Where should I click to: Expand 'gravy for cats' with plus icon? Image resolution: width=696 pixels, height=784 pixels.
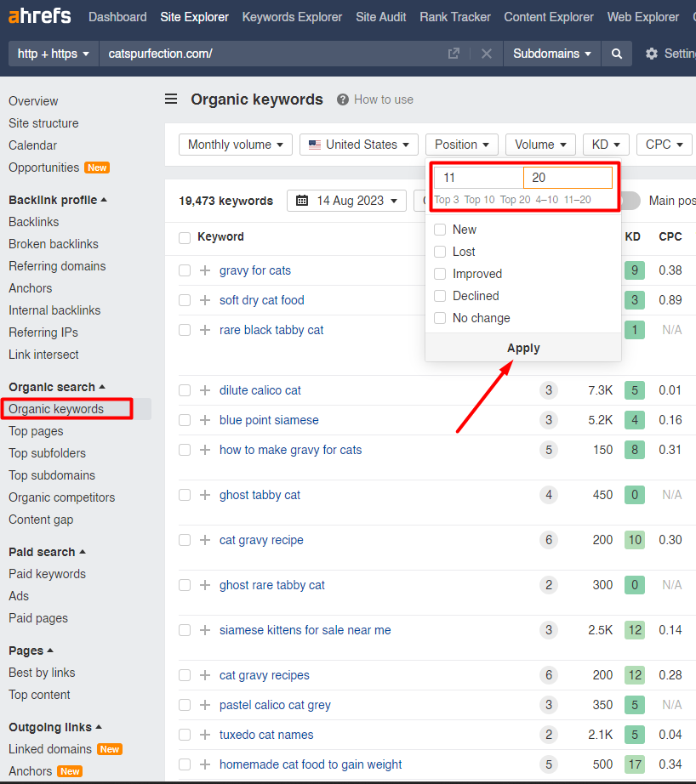click(x=205, y=270)
